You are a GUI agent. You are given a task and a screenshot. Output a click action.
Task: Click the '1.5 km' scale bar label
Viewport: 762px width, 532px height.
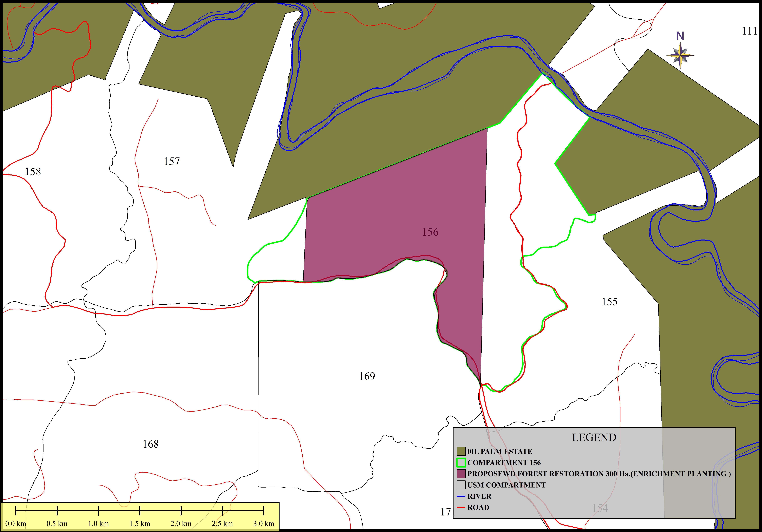pyautogui.click(x=140, y=524)
